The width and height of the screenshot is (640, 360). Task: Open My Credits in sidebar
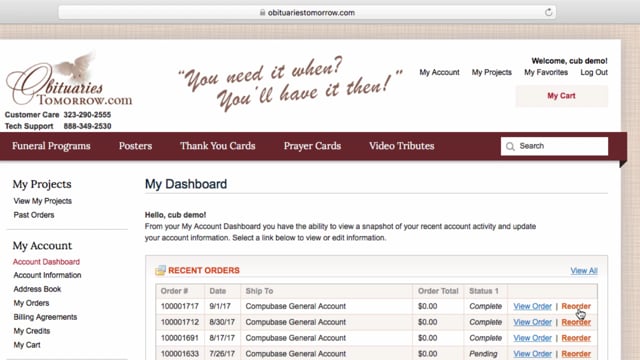coord(32,331)
